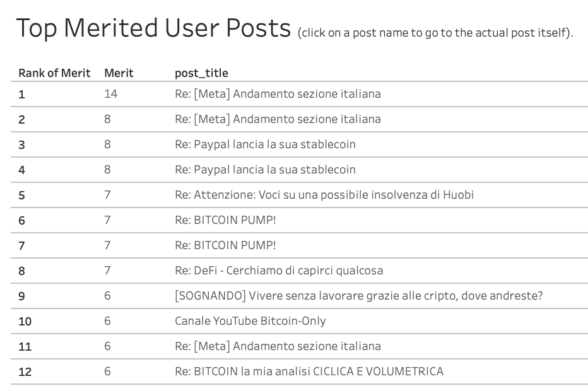This screenshot has height=386, width=588.
Task: Open the rank 1 Andamento sezione italiana post
Action: (x=278, y=94)
